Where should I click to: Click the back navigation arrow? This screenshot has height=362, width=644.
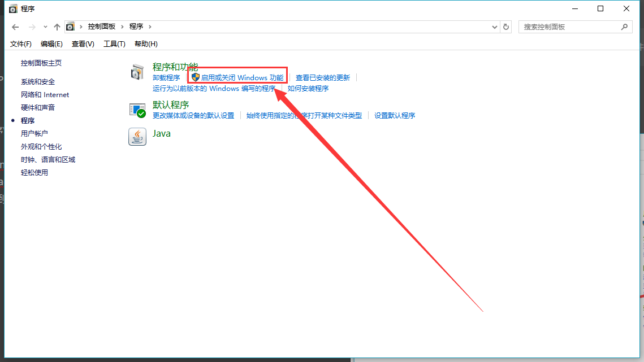[15, 27]
